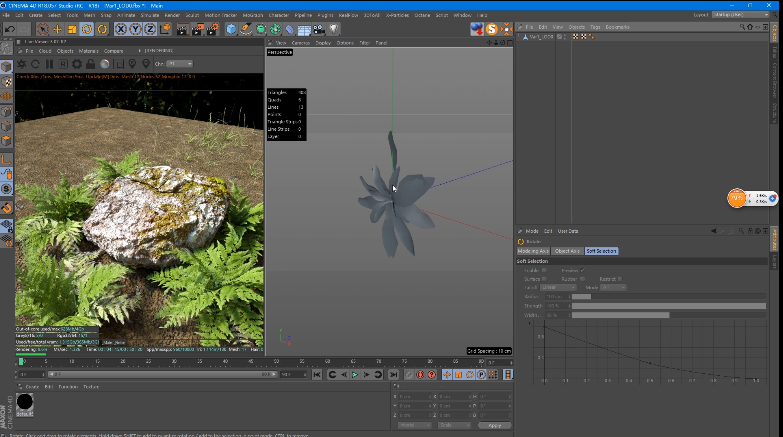Adjust the Radius slider bar
The image size is (783, 437).
point(669,297)
